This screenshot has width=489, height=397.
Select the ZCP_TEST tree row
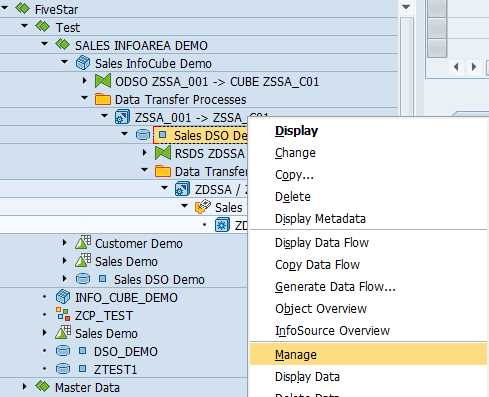point(104,316)
